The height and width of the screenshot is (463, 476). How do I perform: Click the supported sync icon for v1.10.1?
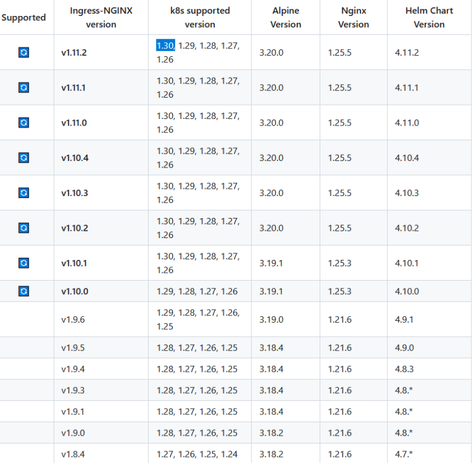click(24, 263)
